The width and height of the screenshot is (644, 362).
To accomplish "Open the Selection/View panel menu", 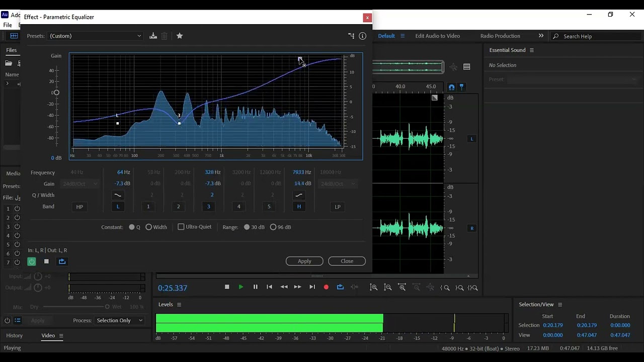I will click(x=559, y=305).
